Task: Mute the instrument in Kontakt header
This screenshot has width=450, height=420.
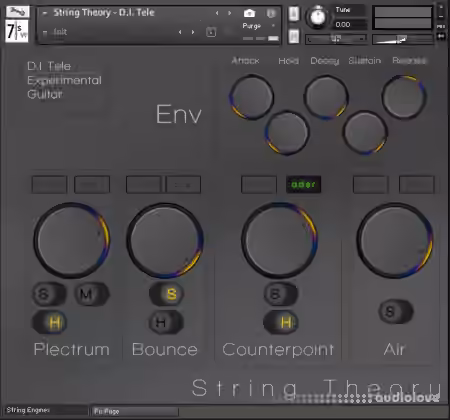Action: [x=293, y=36]
